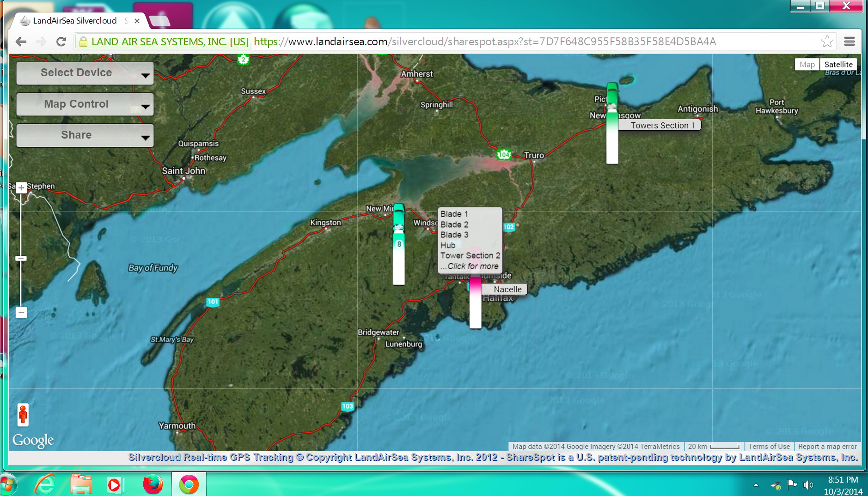Click the Bay of Fundy label
Screen dimensions: 868x496
click(153, 268)
